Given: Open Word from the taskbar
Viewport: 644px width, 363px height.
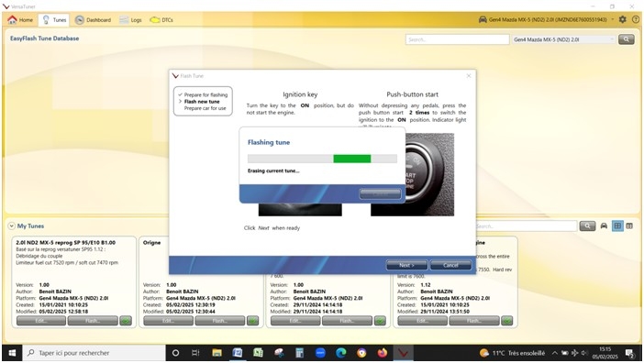Looking at the screenshot, I should tap(238, 353).
